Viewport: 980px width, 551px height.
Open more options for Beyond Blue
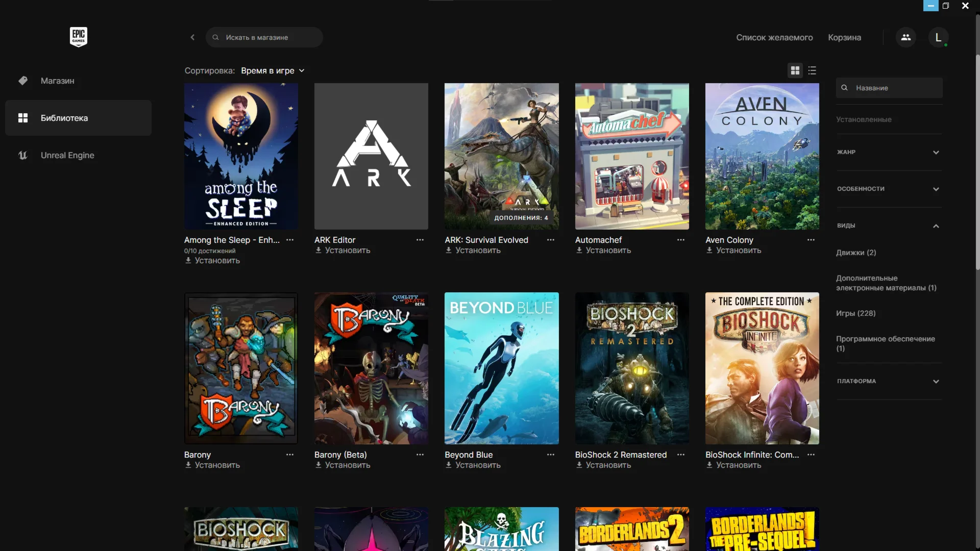(550, 455)
